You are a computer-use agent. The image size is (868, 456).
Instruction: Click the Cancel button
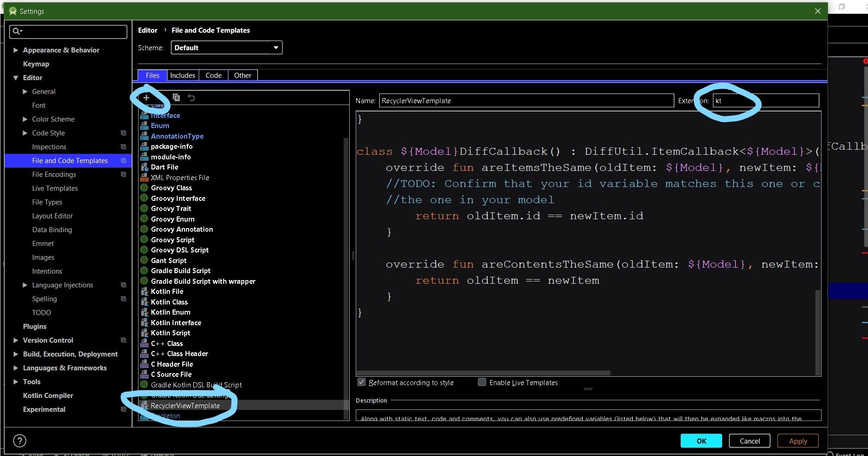click(750, 441)
